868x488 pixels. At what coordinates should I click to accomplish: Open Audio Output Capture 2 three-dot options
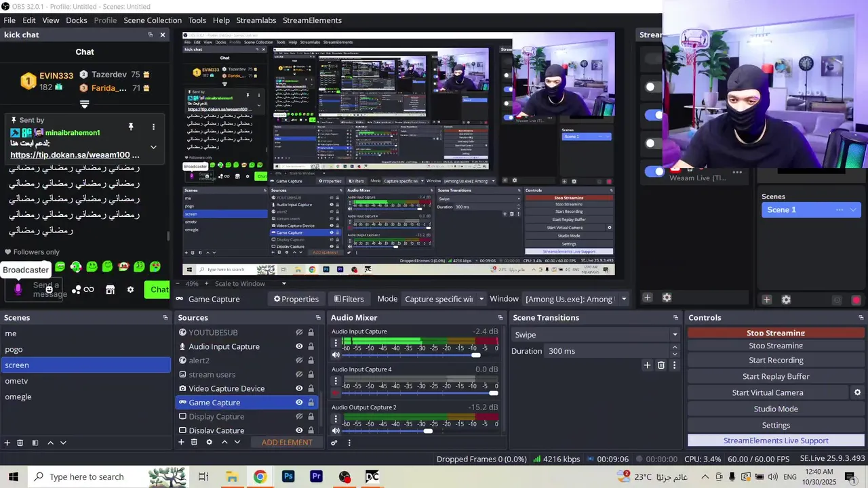tap(336, 419)
